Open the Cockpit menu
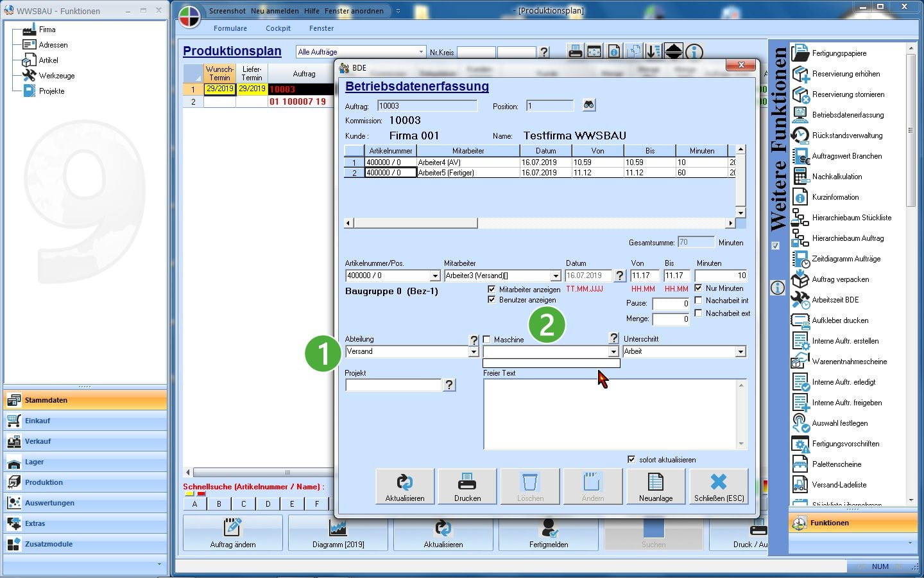Viewport: 924px width, 578px height. coord(278,28)
